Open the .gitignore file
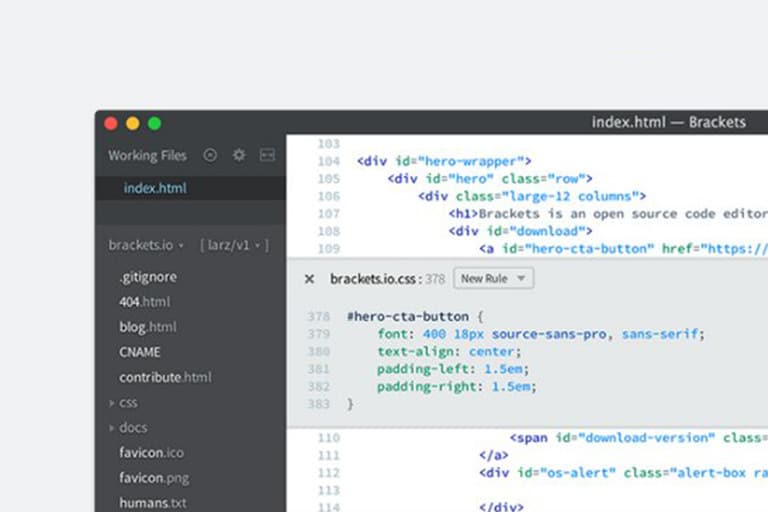The width and height of the screenshot is (768, 512). coord(147,277)
